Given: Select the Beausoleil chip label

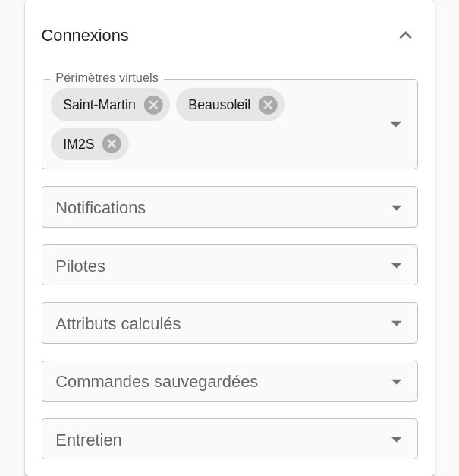Looking at the screenshot, I should tap(219, 105).
